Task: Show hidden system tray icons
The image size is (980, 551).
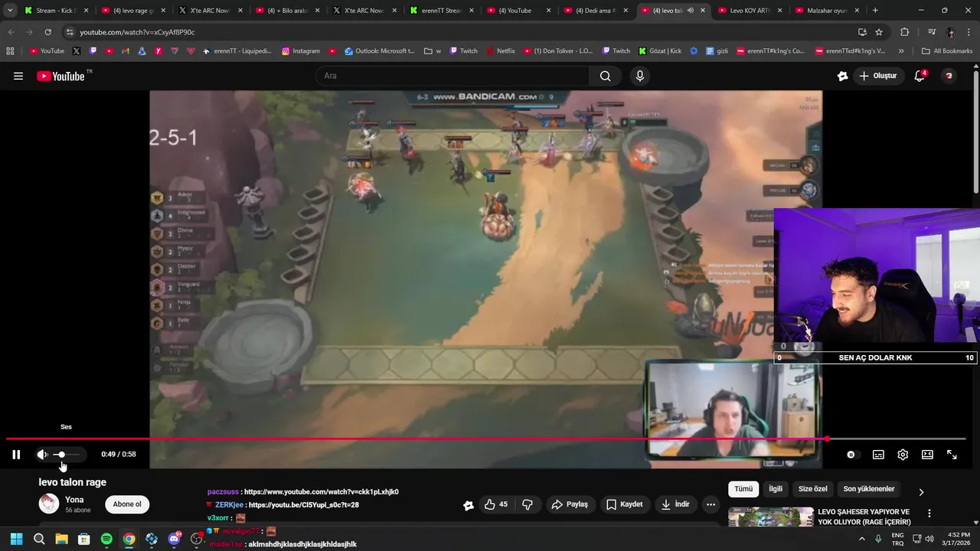Action: tap(862, 539)
